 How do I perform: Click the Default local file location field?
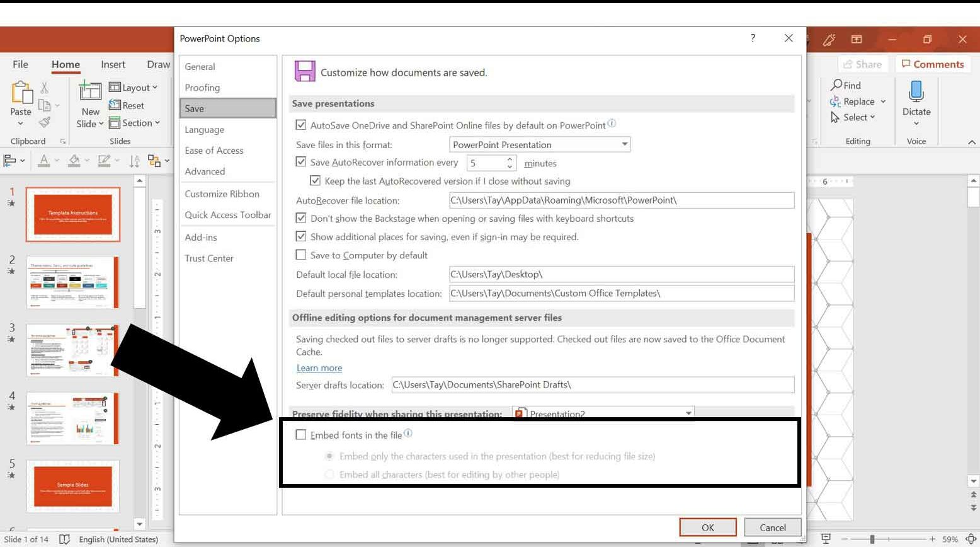click(x=621, y=274)
